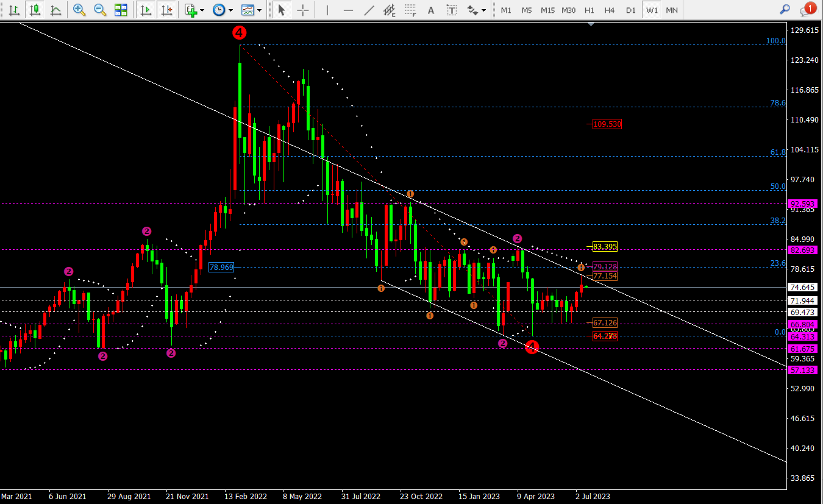
Task: Click the 109.530 red price label
Action: pos(607,124)
